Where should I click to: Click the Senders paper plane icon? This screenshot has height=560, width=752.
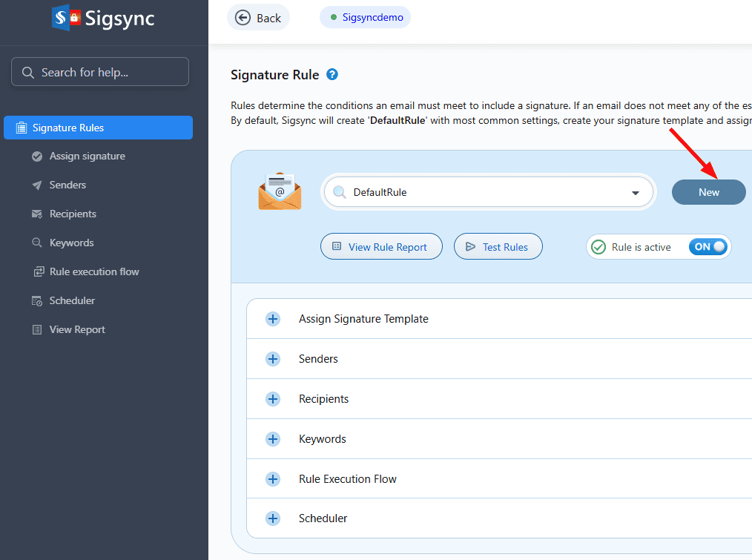(37, 185)
